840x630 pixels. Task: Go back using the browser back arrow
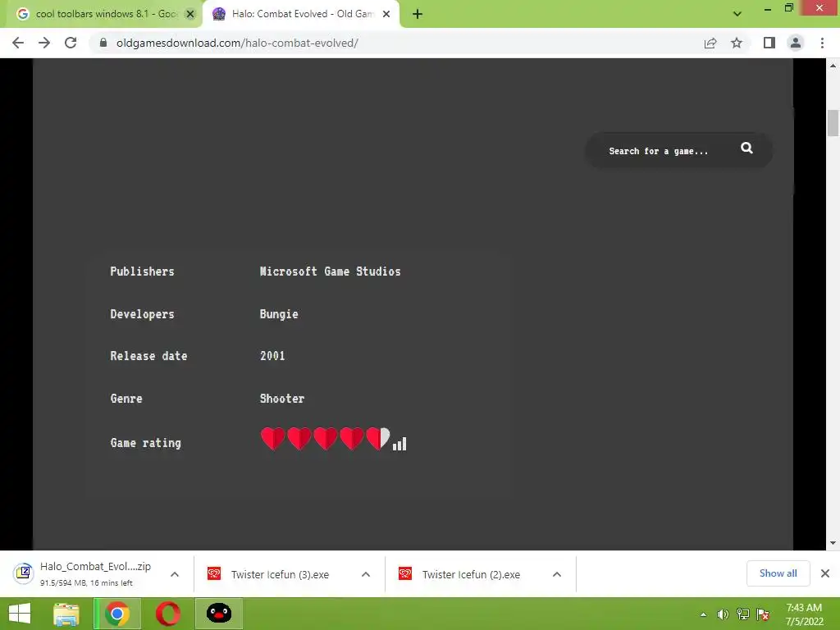click(18, 43)
